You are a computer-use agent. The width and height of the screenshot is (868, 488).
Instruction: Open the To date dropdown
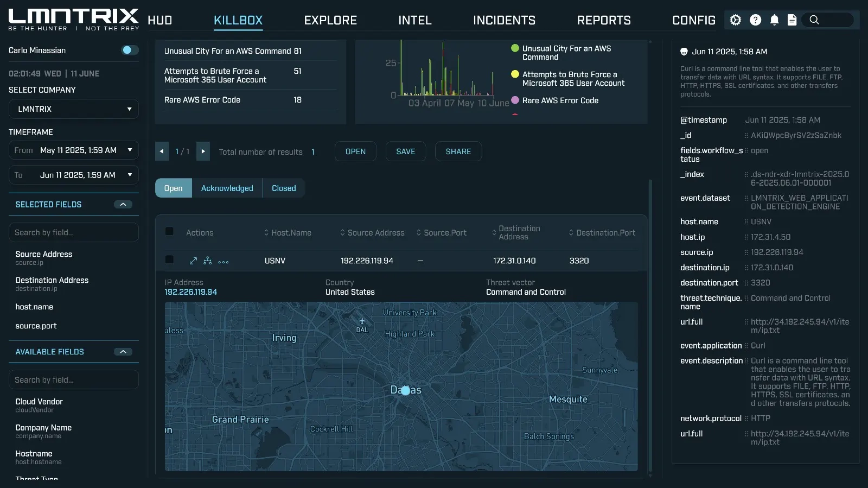tap(74, 175)
